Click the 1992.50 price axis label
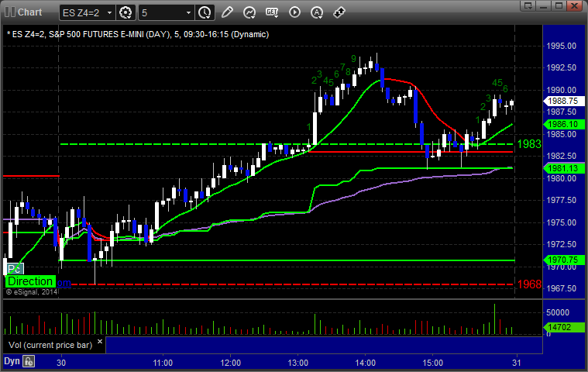 pos(562,68)
